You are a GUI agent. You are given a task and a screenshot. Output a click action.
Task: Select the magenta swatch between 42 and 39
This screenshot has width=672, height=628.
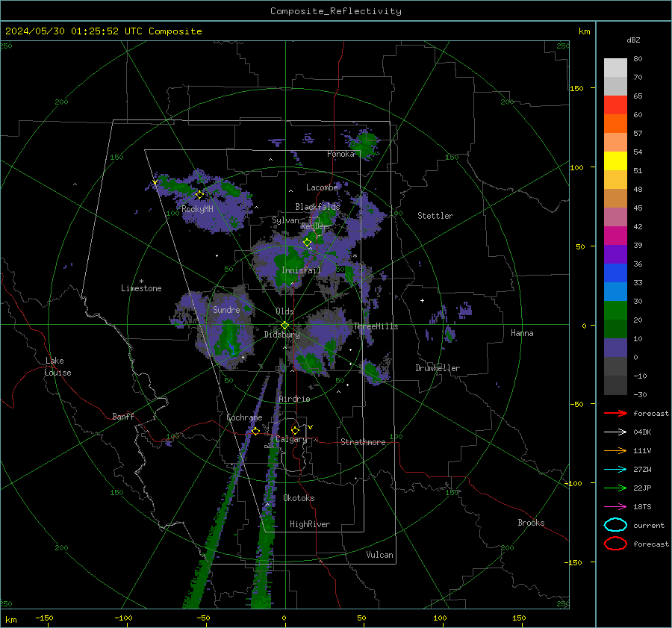click(x=615, y=235)
